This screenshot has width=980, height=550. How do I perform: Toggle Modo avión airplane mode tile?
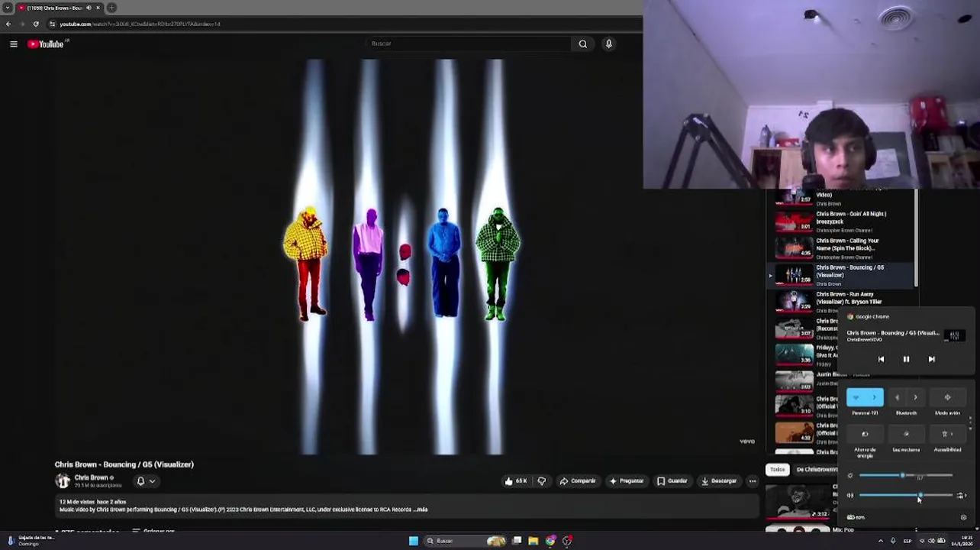[x=947, y=397]
